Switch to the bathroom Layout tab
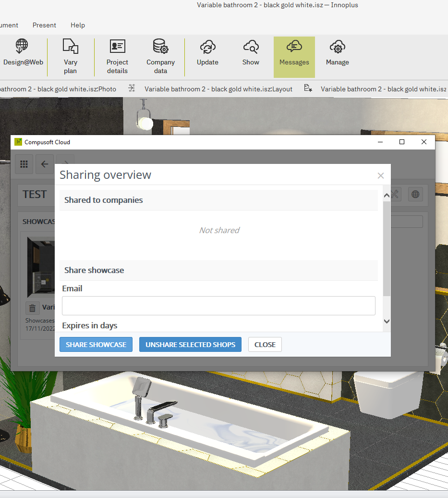Viewport: 448px width, 498px height. (x=218, y=89)
